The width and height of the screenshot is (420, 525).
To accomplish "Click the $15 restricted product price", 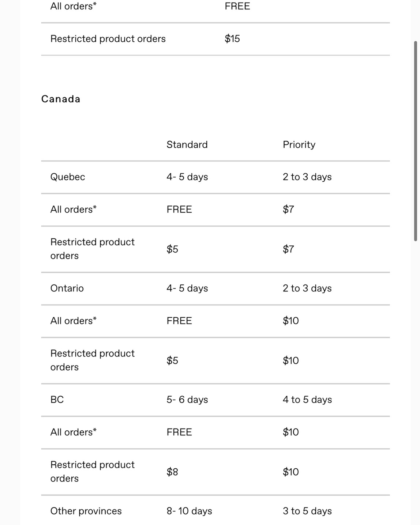I will (x=232, y=39).
